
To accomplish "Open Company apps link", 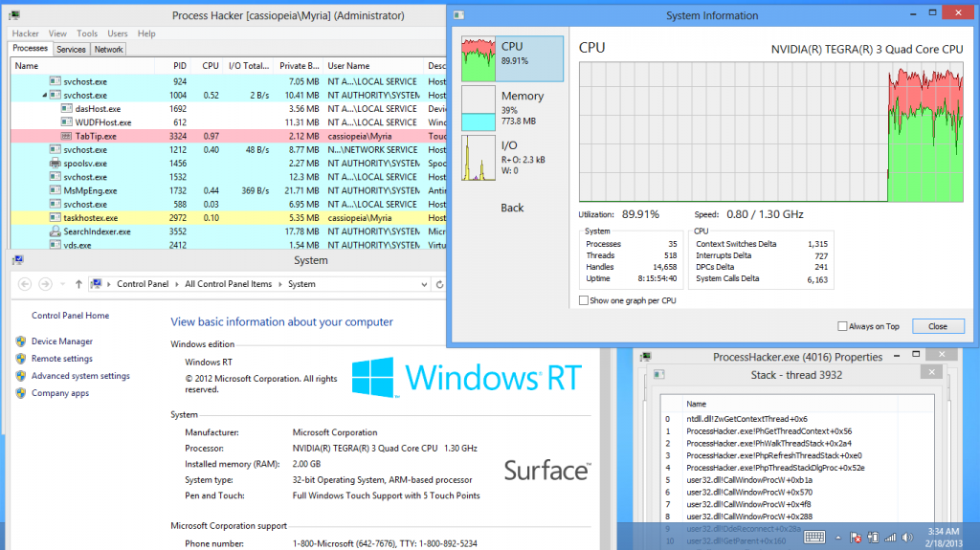I will point(60,393).
